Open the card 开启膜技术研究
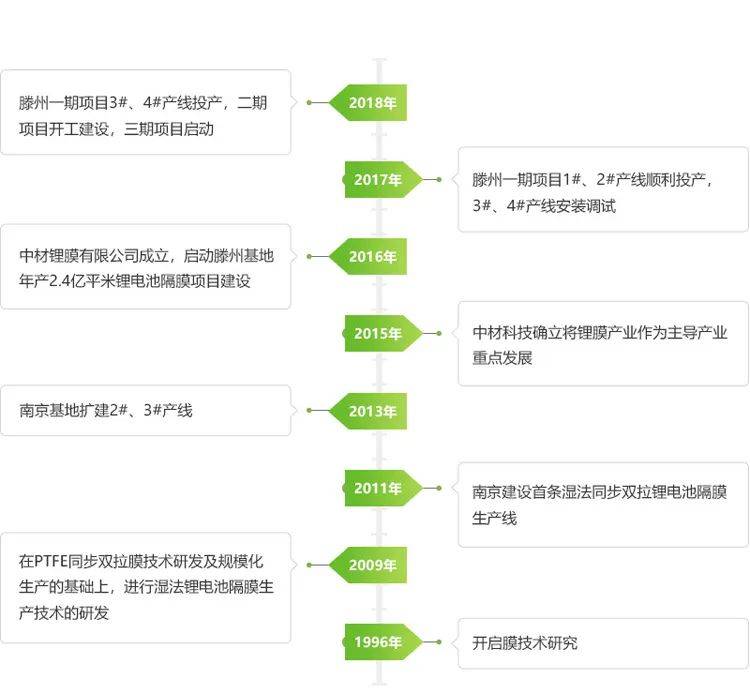This screenshot has height=694, width=750. coord(603,643)
